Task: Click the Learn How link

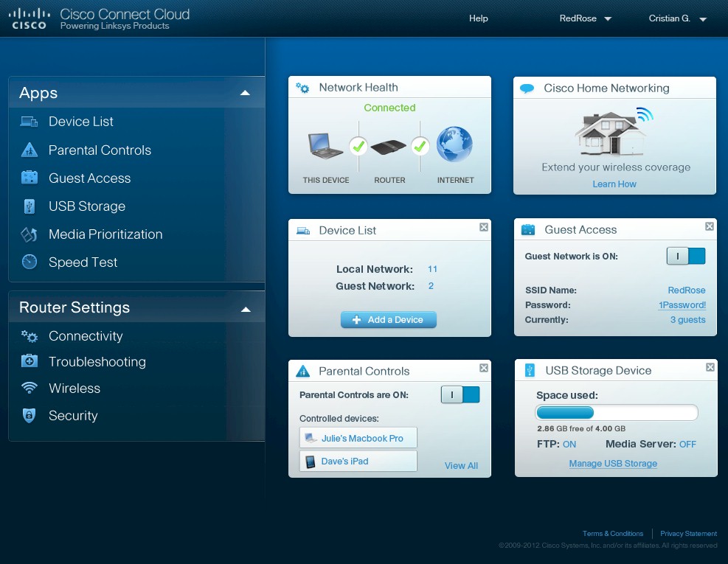Action: pos(614,184)
